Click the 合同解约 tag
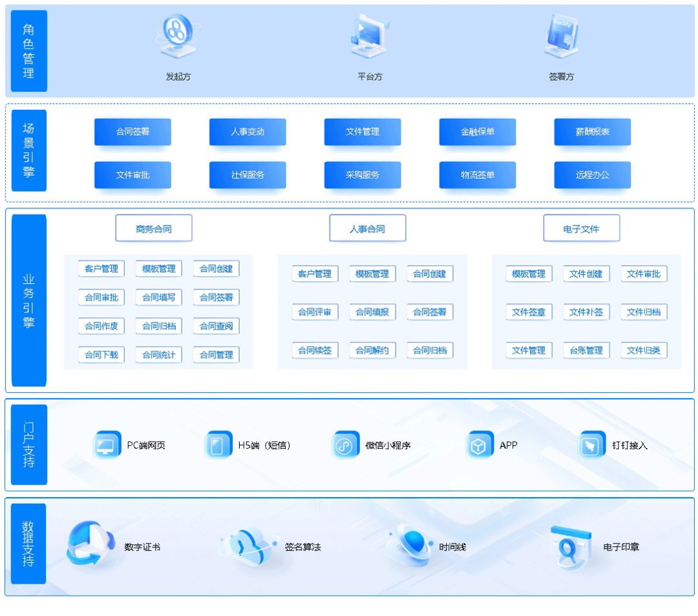The height and width of the screenshot is (616, 698). (x=373, y=350)
